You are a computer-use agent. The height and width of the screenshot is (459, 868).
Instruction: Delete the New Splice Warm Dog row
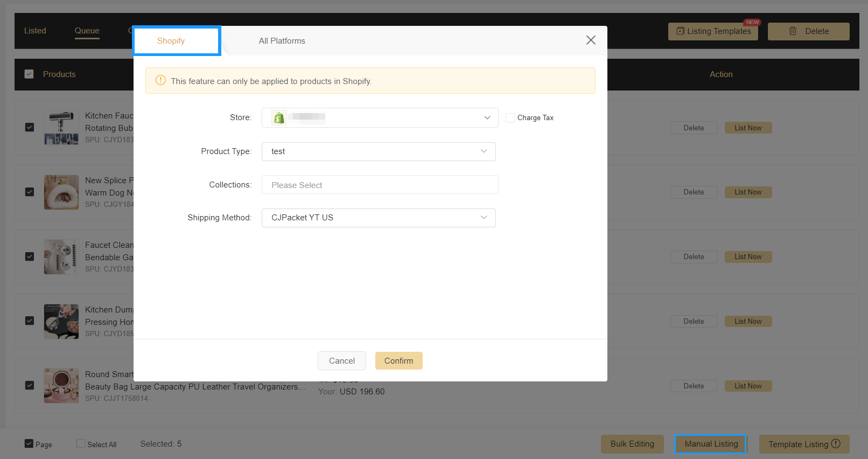[x=694, y=192]
